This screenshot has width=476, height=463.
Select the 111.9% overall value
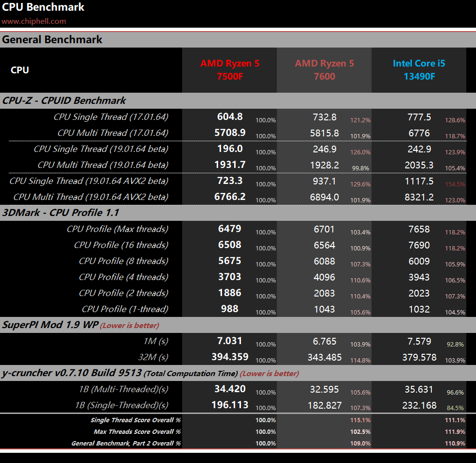point(455,432)
